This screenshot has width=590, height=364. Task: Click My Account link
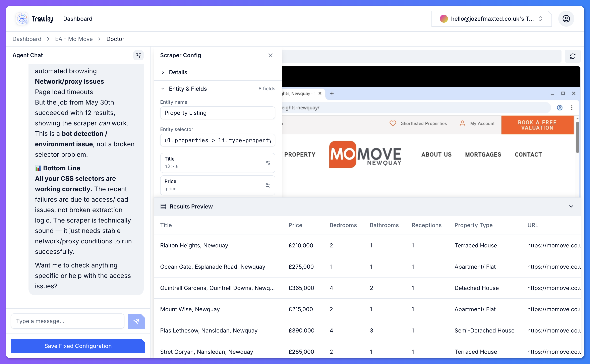482,123
